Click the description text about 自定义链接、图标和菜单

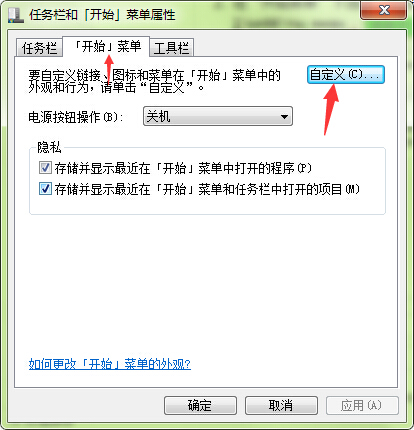pos(154,81)
